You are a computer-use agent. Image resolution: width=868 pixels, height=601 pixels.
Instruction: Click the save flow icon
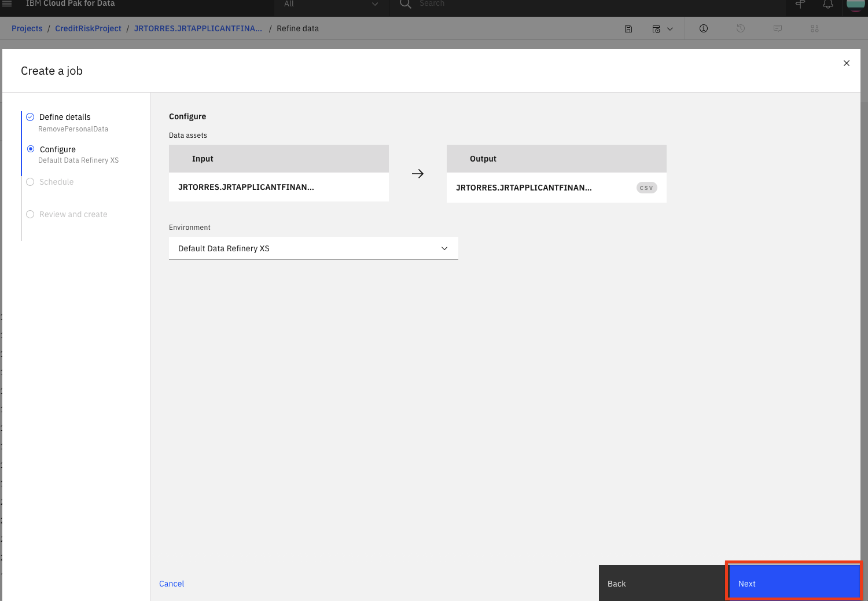pos(628,29)
